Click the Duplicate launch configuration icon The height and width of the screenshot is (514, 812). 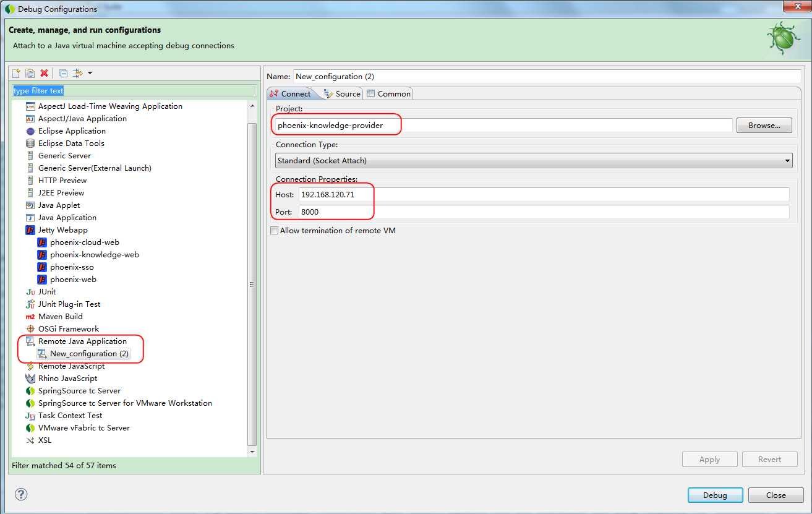30,73
